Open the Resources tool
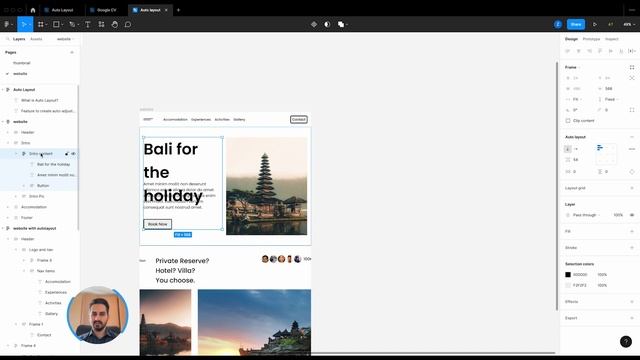The height and width of the screenshot is (360, 640). 101,24
